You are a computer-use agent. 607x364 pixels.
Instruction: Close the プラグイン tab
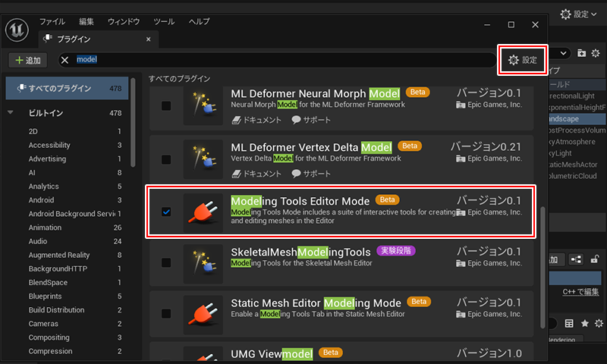pos(149,39)
